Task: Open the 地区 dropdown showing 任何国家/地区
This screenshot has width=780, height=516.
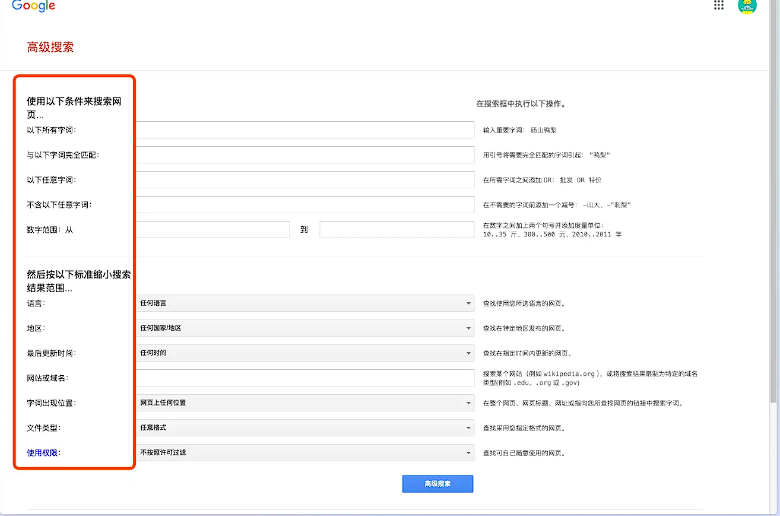Action: (x=304, y=328)
